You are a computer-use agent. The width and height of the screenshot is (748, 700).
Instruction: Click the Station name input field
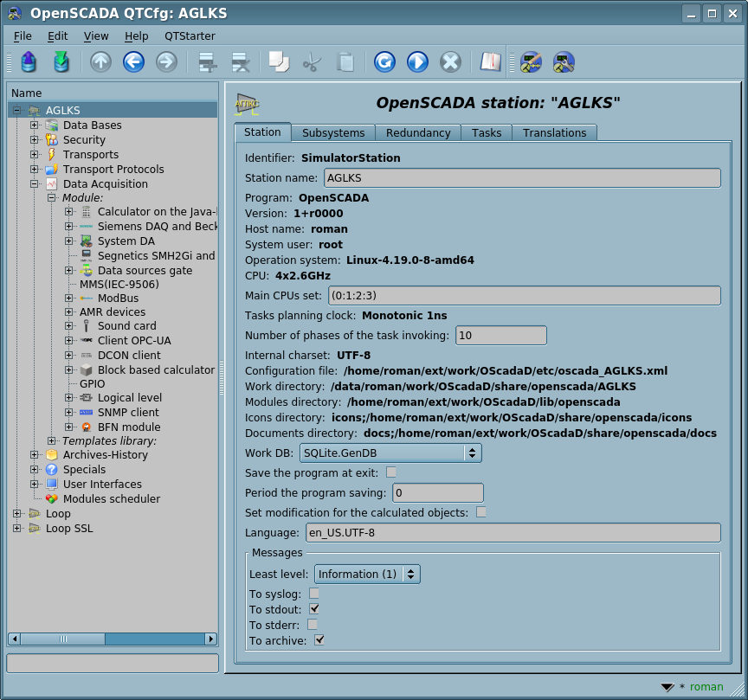click(x=522, y=178)
